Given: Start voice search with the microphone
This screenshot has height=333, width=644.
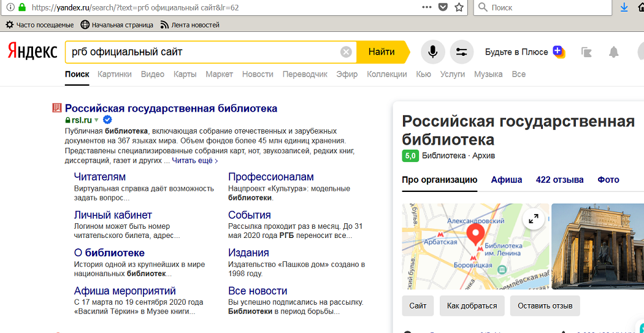Looking at the screenshot, I should click(433, 52).
